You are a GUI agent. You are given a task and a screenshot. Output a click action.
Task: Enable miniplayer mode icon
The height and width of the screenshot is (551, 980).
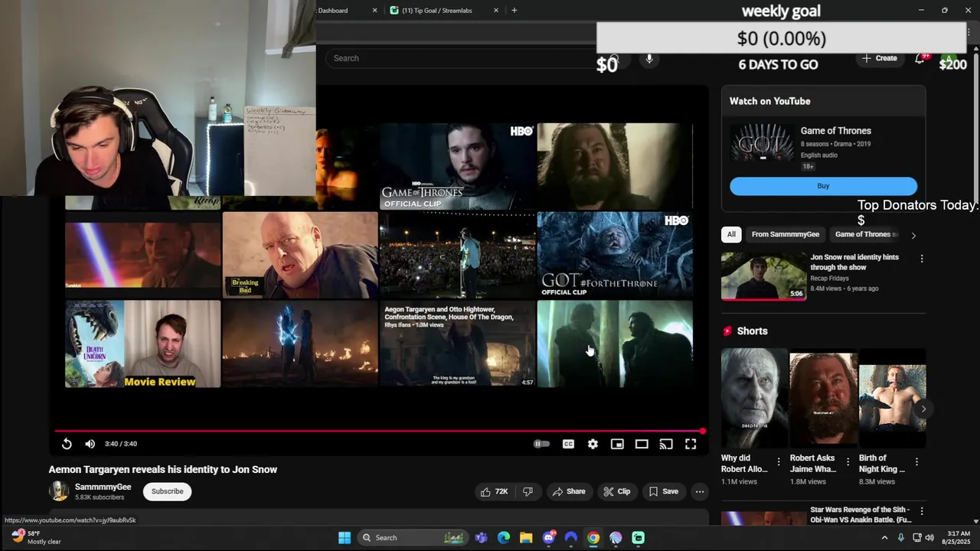[x=617, y=444]
